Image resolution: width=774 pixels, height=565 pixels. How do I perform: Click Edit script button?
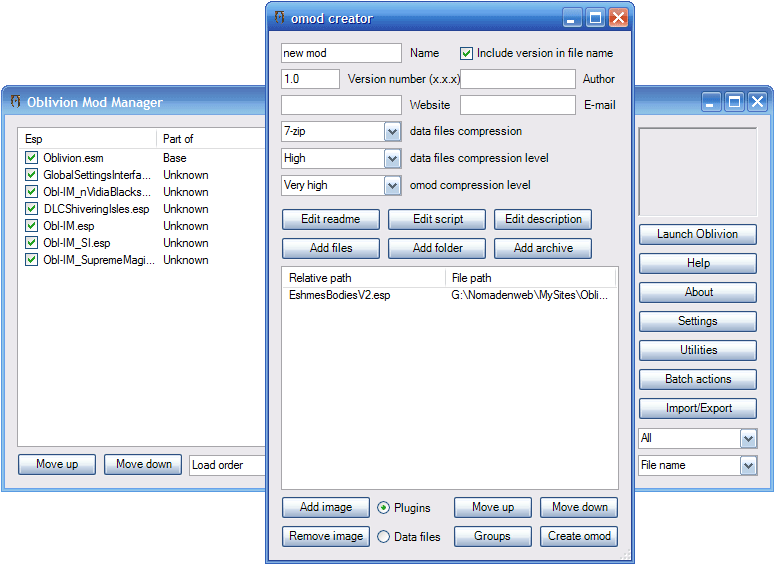437,219
